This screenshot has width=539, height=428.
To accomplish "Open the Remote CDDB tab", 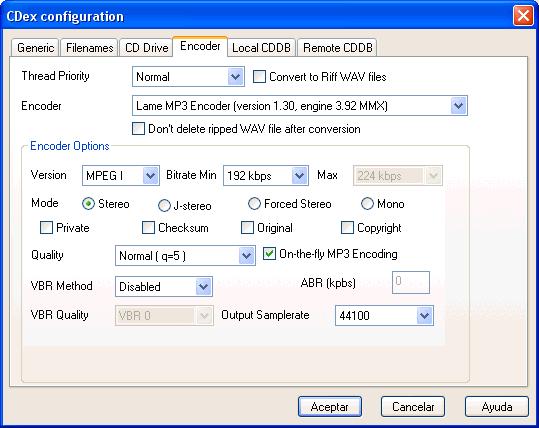I will pyautogui.click(x=338, y=47).
